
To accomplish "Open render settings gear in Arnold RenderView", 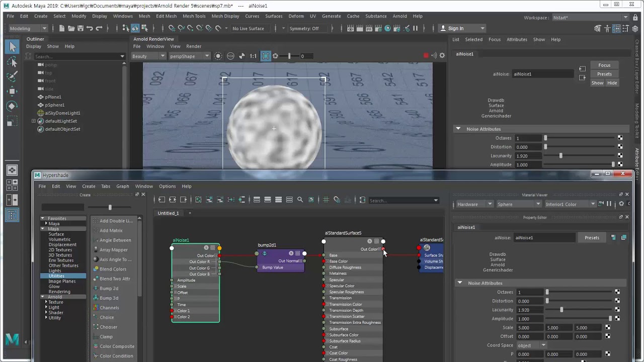I will (442, 56).
